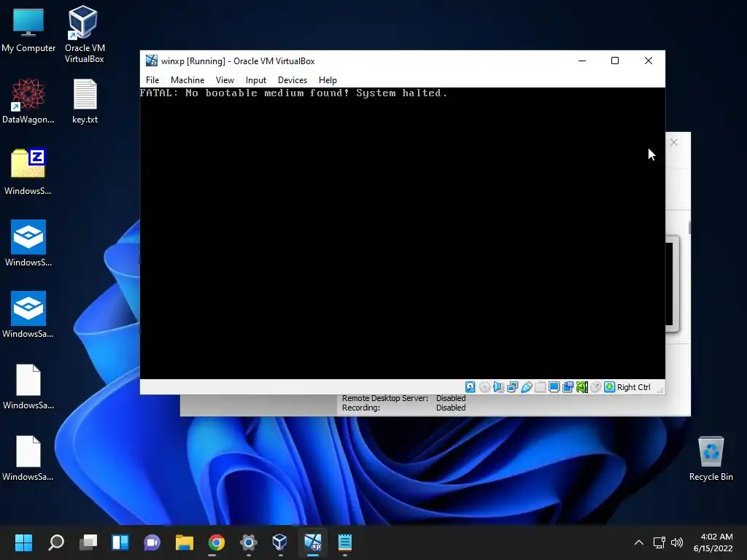Open the Help menu
Screen dimensions: 747x560
[328, 80]
